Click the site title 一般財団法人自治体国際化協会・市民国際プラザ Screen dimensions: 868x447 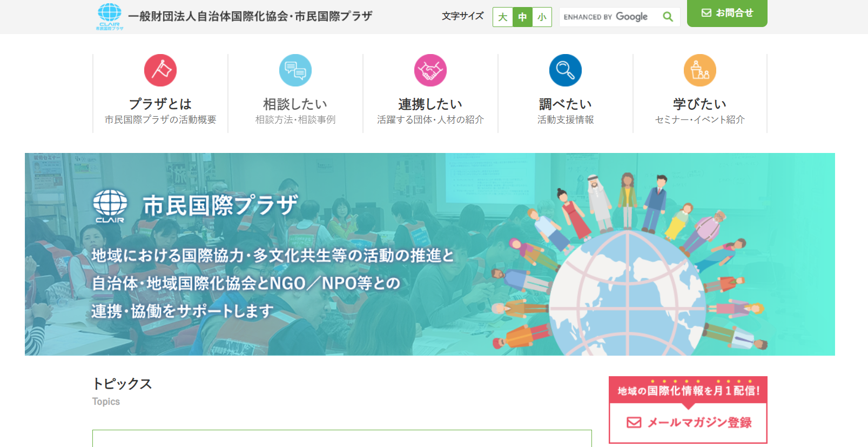click(250, 16)
